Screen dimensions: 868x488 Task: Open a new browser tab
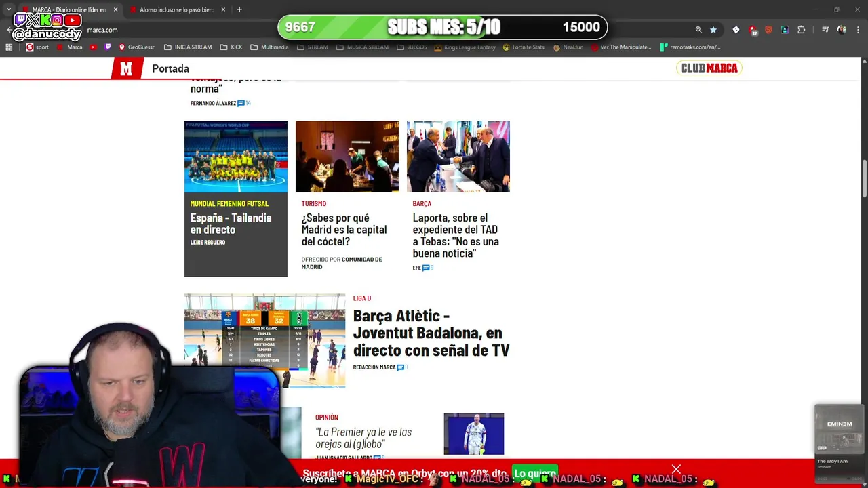239,9
